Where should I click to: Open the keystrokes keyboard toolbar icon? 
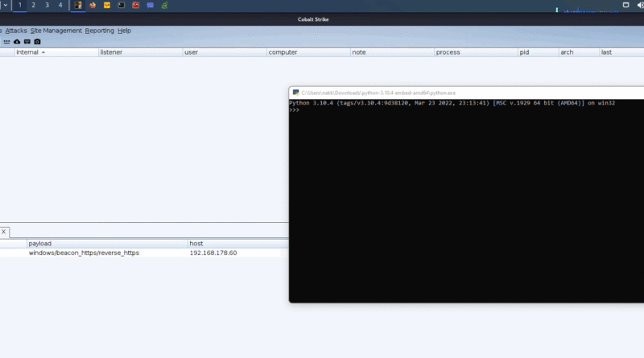[x=27, y=42]
